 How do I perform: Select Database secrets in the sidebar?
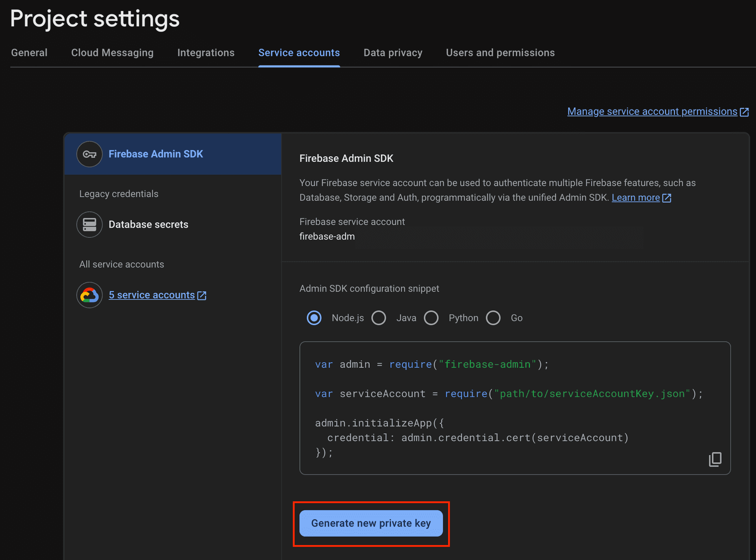pos(148,224)
